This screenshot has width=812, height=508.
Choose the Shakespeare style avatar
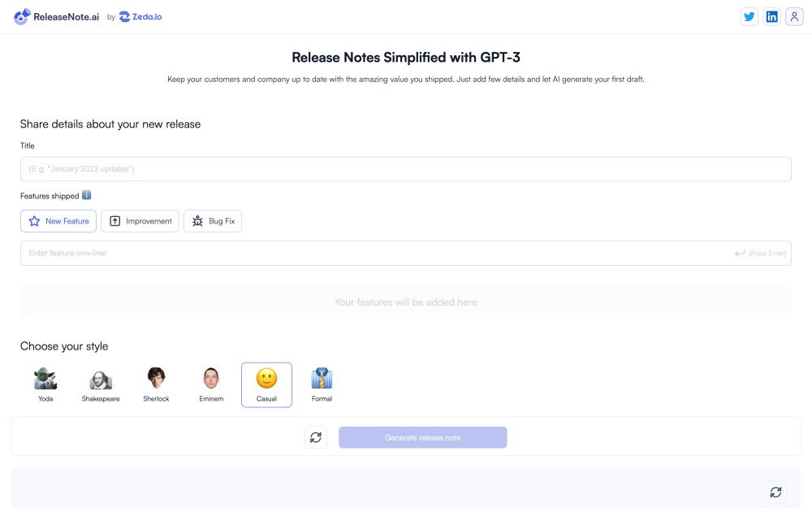click(101, 379)
